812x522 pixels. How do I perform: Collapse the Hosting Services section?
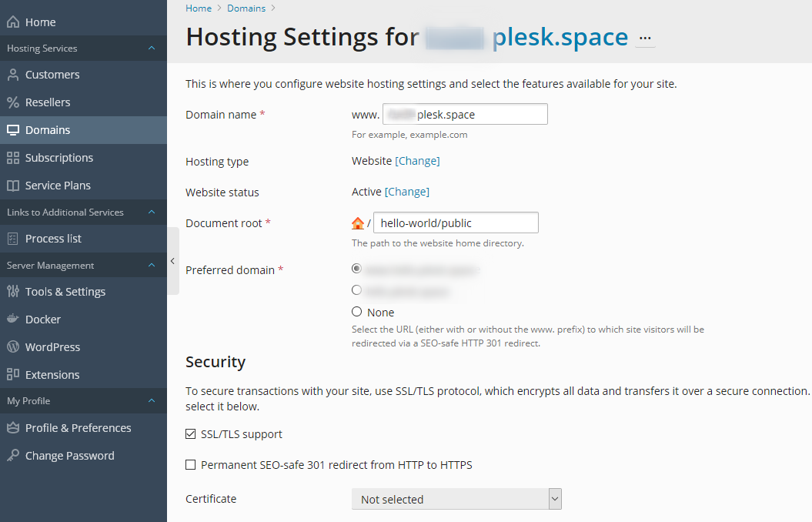pos(152,49)
